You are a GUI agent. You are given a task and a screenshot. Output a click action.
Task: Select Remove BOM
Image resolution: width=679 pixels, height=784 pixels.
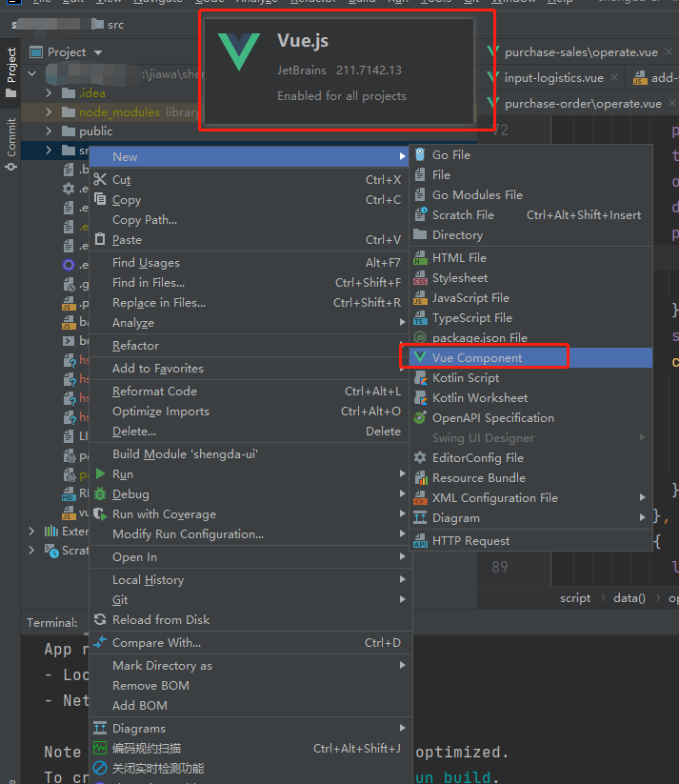pyautogui.click(x=250, y=686)
